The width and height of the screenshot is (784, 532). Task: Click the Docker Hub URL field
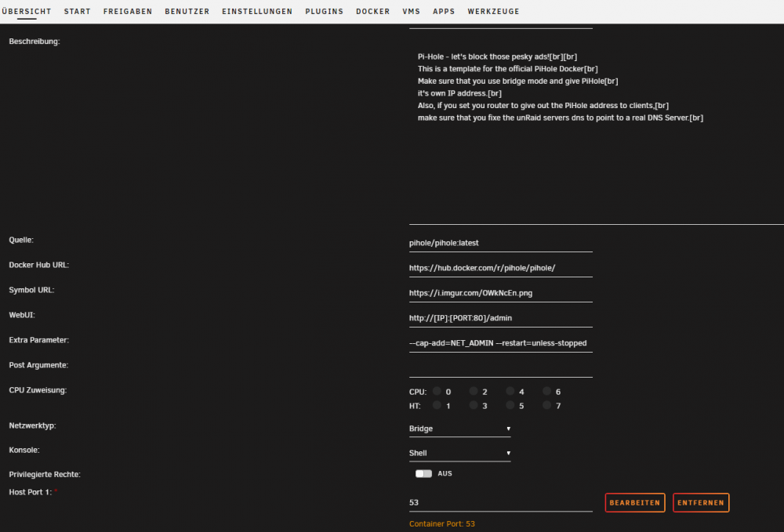500,268
